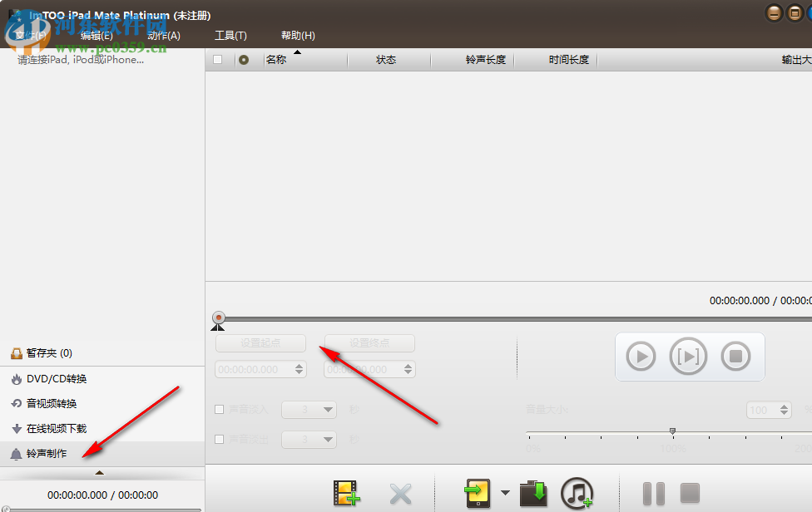Click the delete (X) icon in bottom toolbar

[x=402, y=492]
